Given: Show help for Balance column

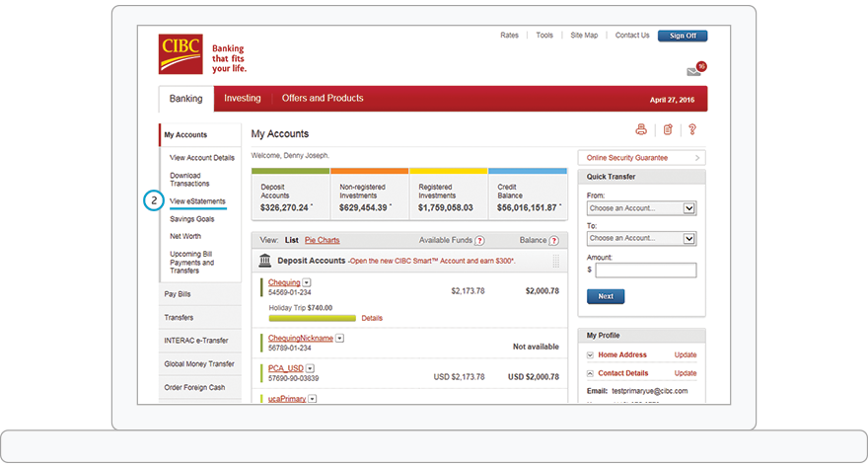Looking at the screenshot, I should click(x=553, y=241).
